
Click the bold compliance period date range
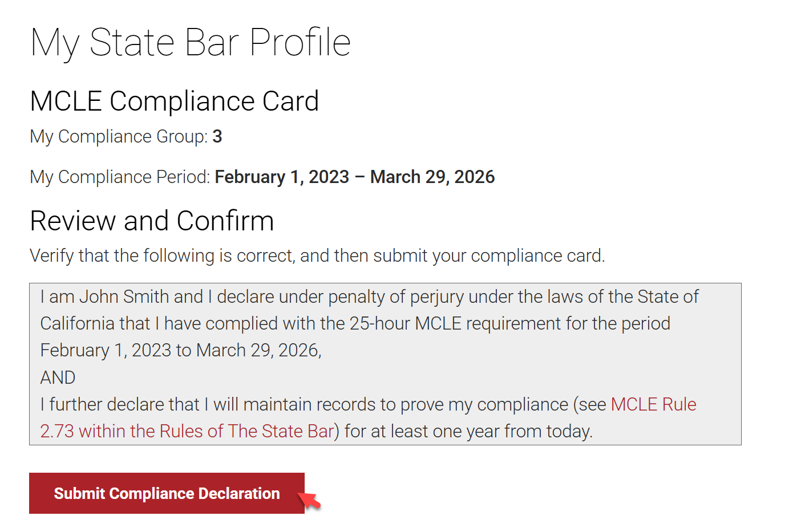[x=354, y=177]
